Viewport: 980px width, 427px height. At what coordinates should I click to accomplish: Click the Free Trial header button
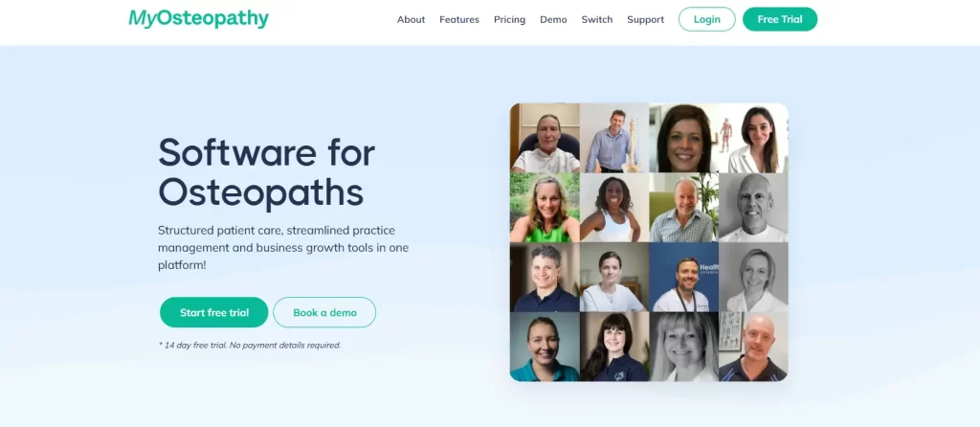[x=780, y=19]
